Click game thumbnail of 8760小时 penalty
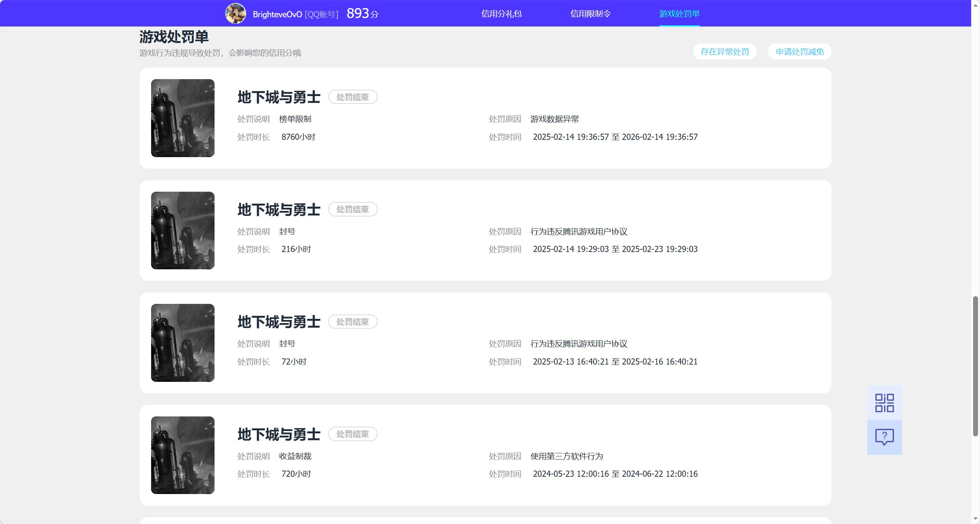The image size is (980, 524). (x=183, y=118)
